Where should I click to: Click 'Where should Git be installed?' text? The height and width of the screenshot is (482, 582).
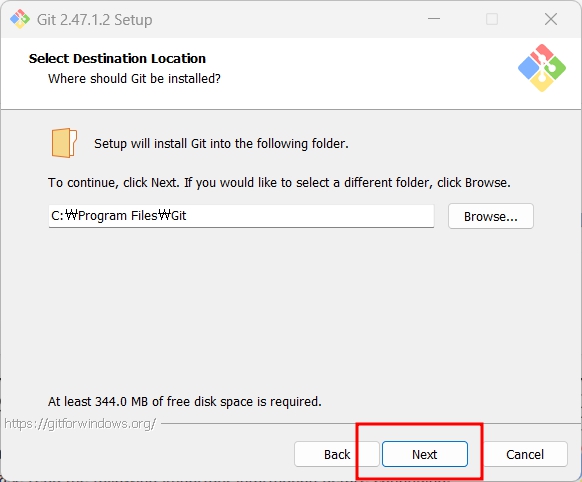(x=134, y=79)
